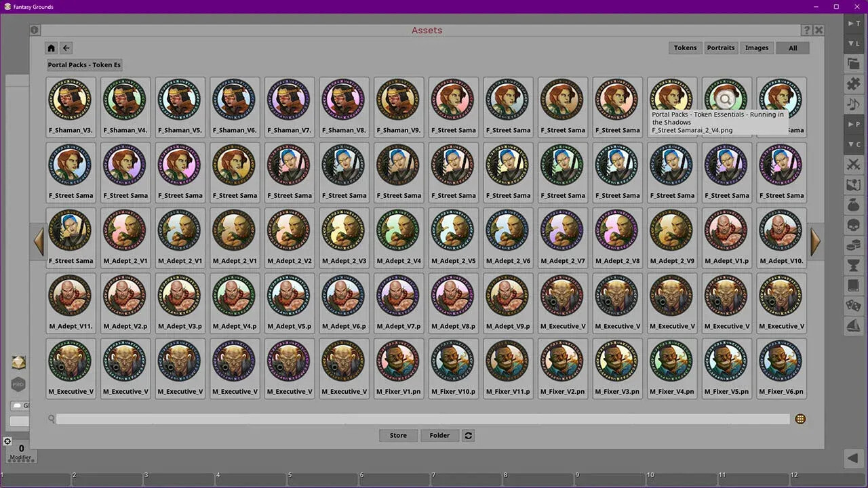
Task: Enable the Portraits filter
Action: point(721,47)
